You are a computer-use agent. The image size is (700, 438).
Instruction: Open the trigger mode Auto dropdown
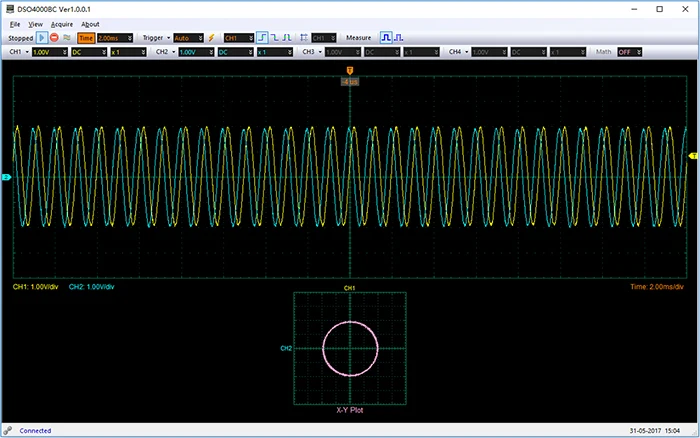[186, 37]
